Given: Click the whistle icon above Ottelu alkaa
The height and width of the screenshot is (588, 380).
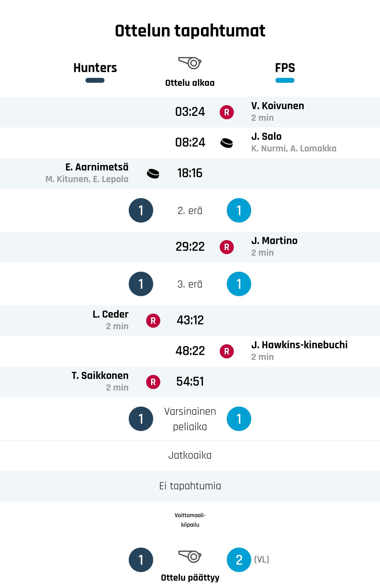Looking at the screenshot, I should (190, 63).
